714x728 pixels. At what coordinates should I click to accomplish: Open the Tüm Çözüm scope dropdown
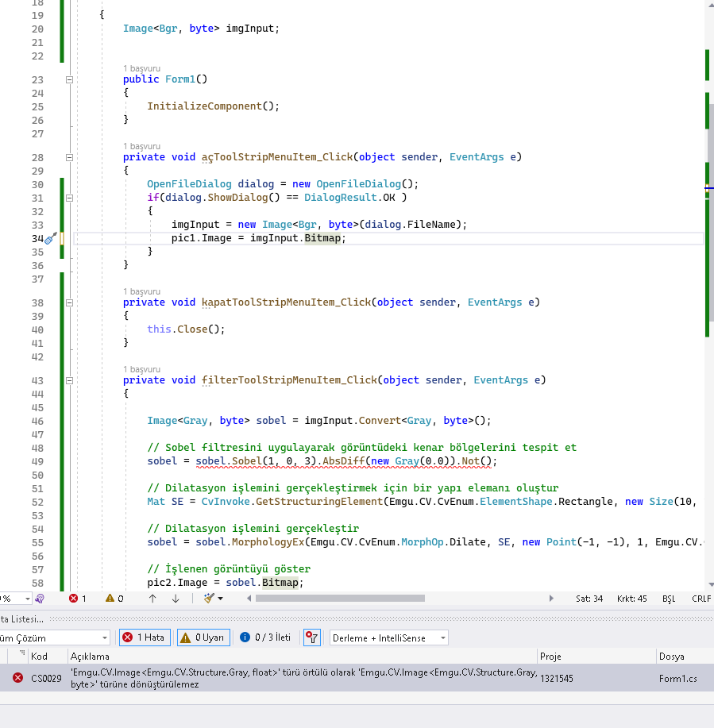pyautogui.click(x=53, y=638)
